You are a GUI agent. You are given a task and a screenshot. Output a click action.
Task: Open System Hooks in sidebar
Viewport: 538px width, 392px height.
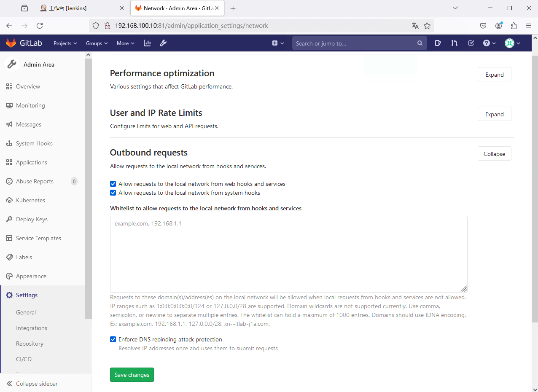(x=34, y=143)
